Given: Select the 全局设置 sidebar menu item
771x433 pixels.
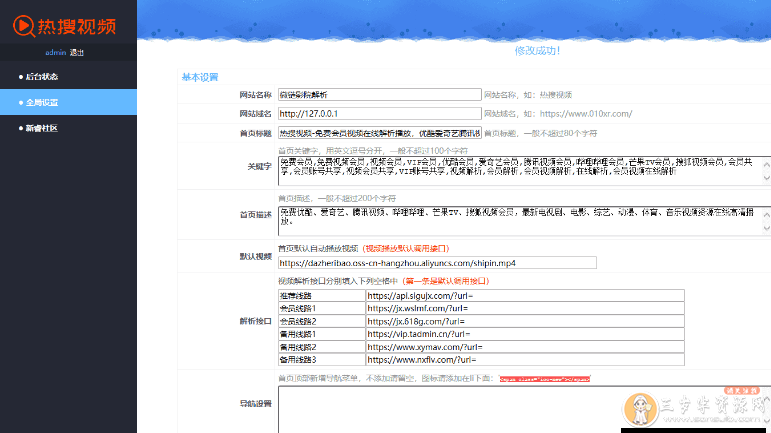Looking at the screenshot, I should click(x=42, y=102).
